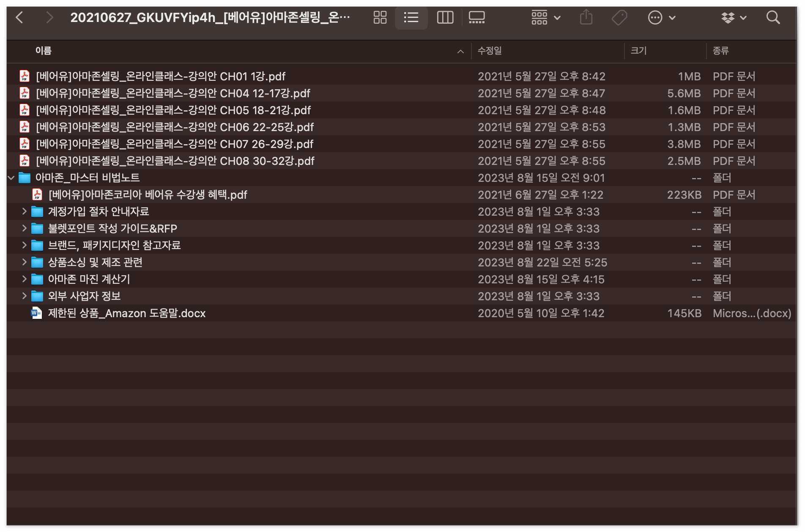Click the Tags toolbar button
The width and height of the screenshot is (805, 532).
point(619,17)
